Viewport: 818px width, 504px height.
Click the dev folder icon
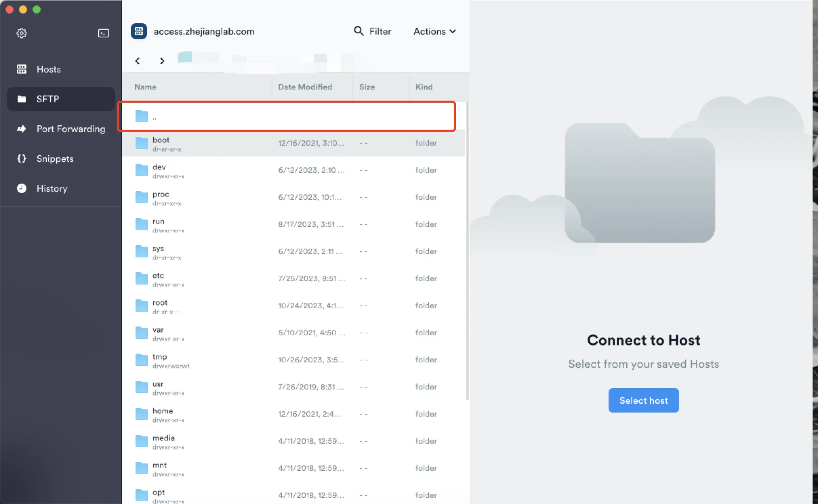[x=142, y=170]
